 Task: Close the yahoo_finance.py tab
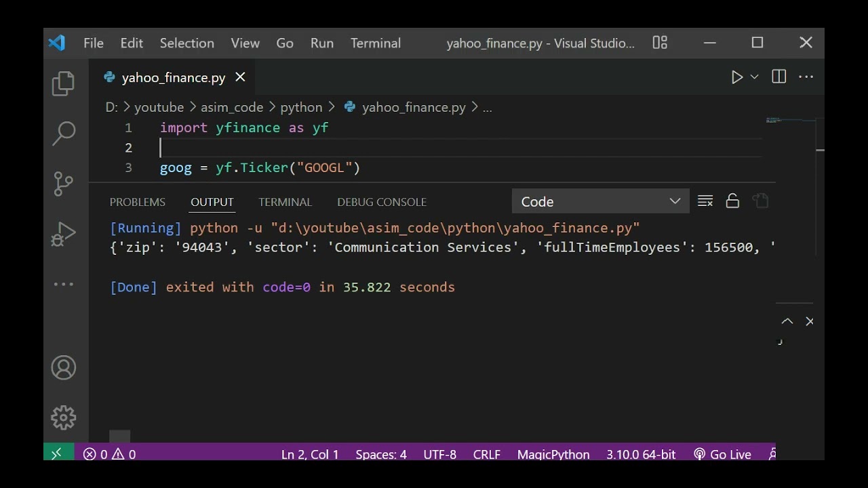(240, 77)
